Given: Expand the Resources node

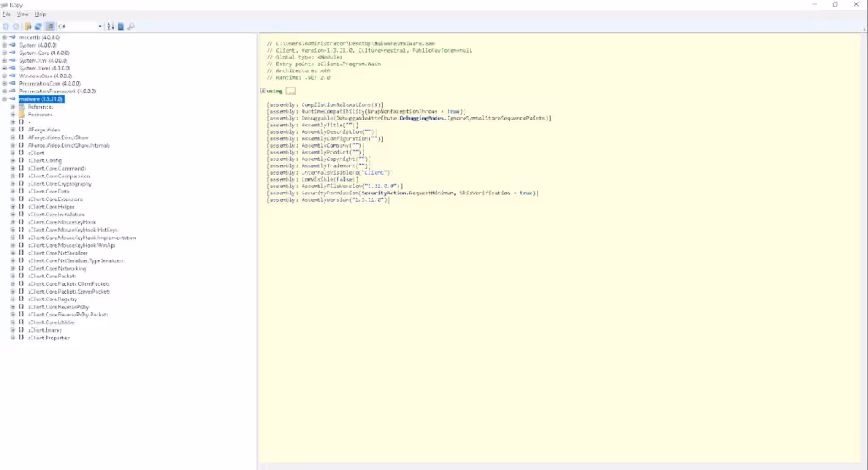Looking at the screenshot, I should click(14, 115).
